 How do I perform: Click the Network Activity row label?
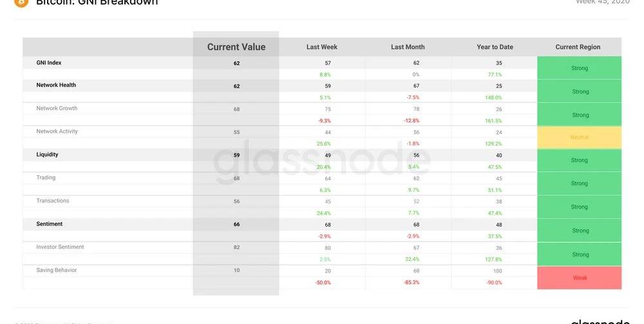coord(57,131)
